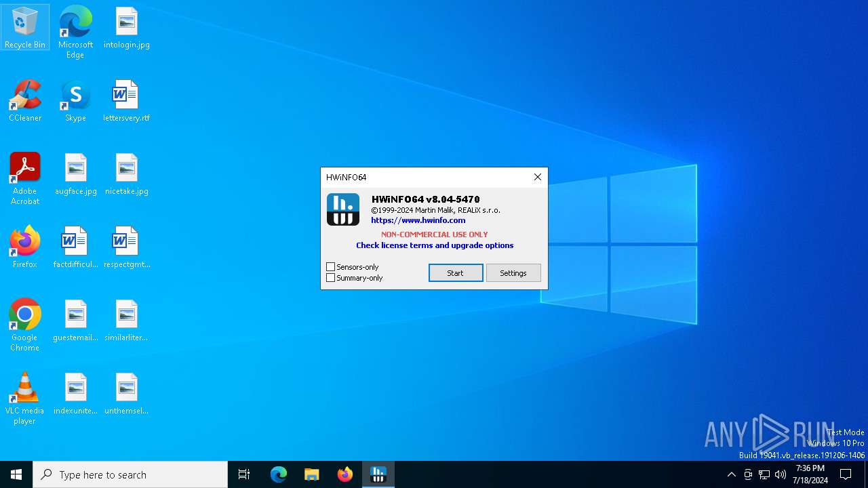This screenshot has width=868, height=488.
Task: Click the Type here to search box
Action: tap(130, 474)
